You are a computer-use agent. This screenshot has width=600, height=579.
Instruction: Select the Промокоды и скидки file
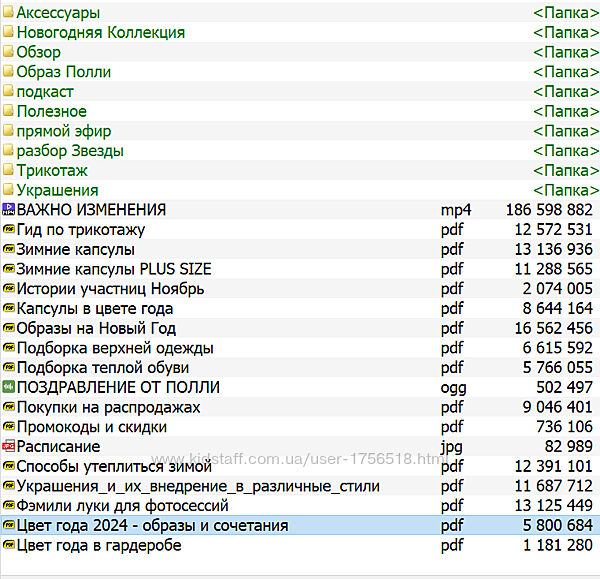click(x=92, y=427)
